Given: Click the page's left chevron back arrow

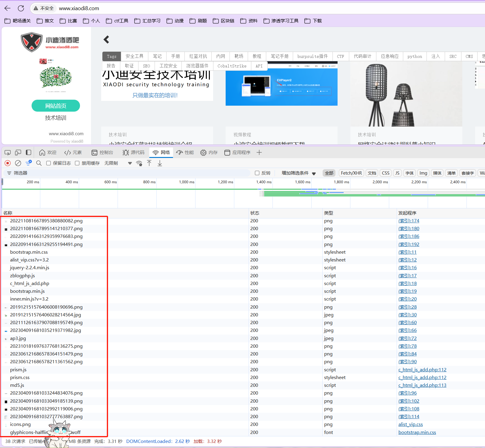Looking at the screenshot, I should [x=106, y=39].
